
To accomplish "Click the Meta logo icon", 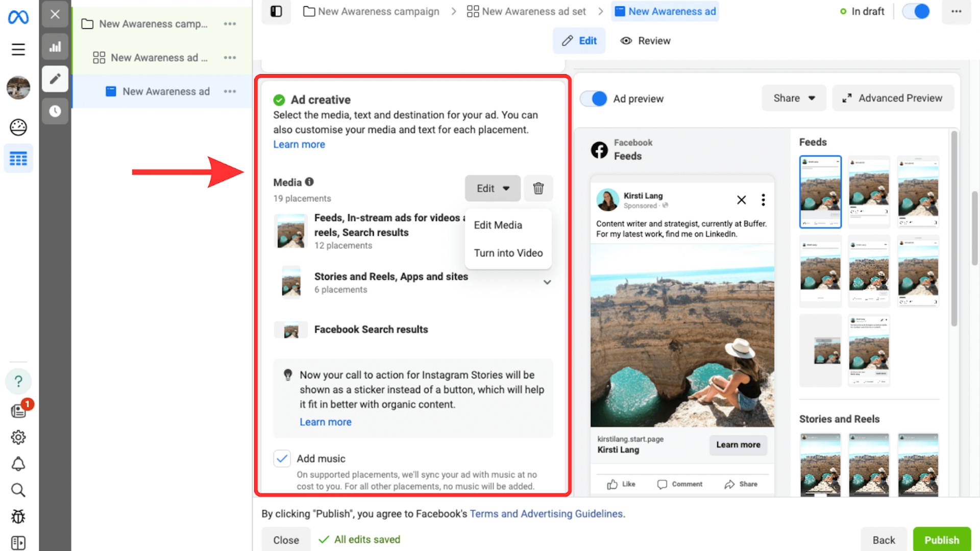I will click(x=18, y=17).
